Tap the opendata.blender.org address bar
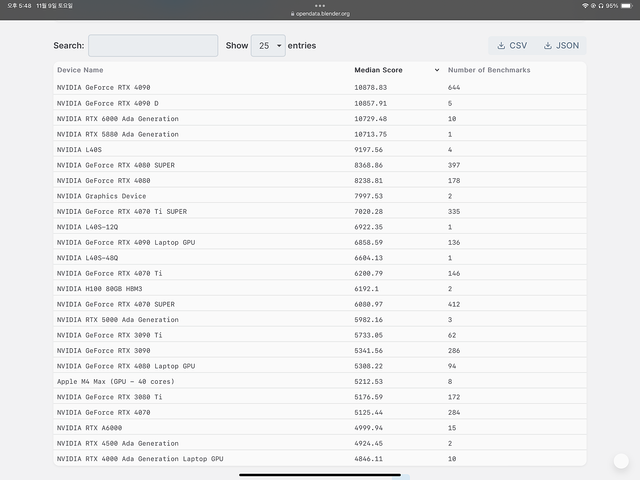The height and width of the screenshot is (480, 640). coord(322,14)
